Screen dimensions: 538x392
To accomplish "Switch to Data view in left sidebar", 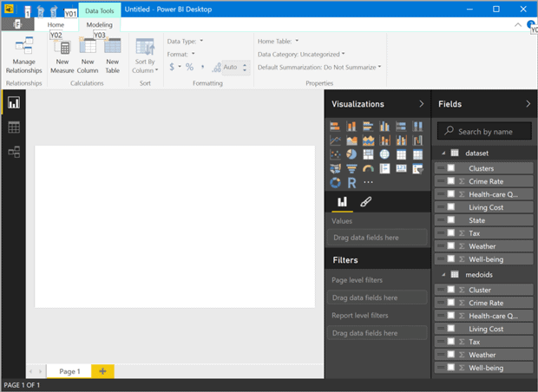I will coord(14,127).
